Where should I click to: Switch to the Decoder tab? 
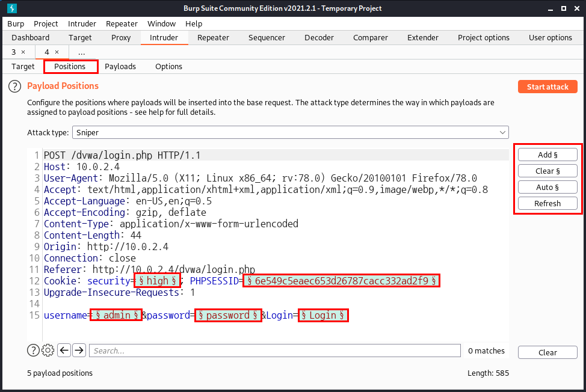(x=319, y=38)
